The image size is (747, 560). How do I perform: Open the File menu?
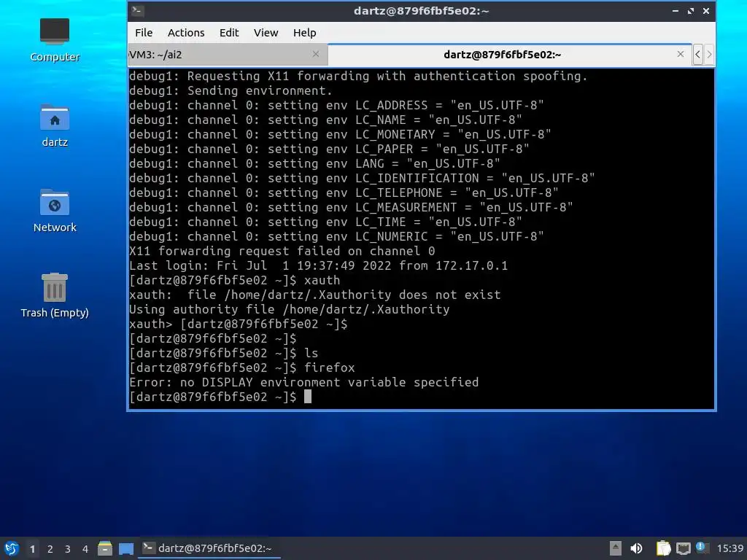coord(144,32)
